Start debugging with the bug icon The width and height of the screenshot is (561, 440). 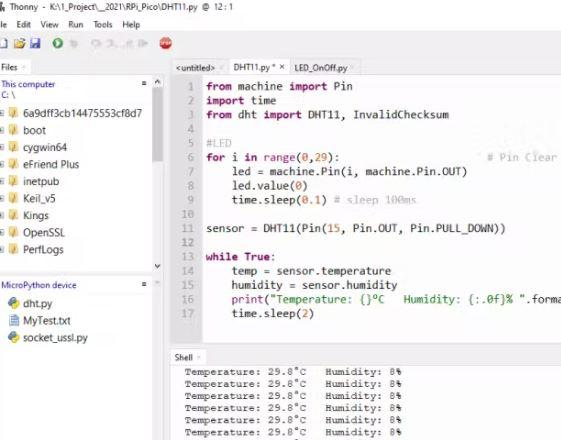[x=74, y=43]
